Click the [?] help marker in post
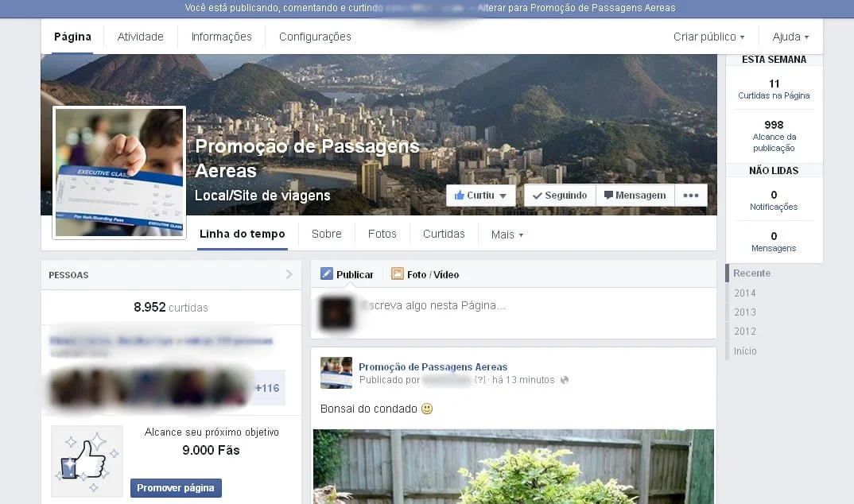 [x=479, y=380]
